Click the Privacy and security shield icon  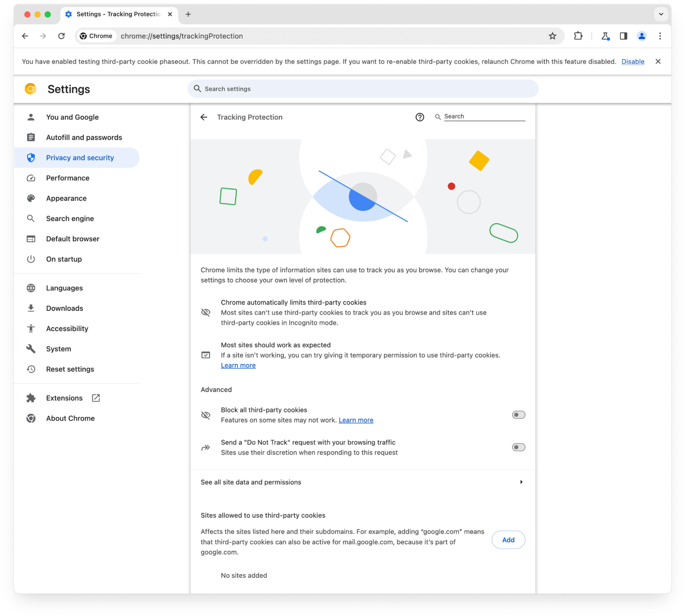click(x=32, y=158)
